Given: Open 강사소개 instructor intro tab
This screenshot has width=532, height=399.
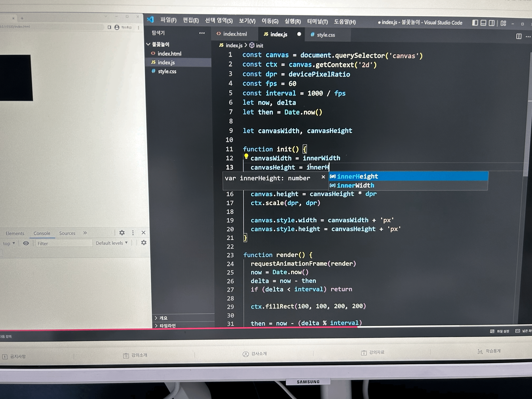Looking at the screenshot, I should click(255, 354).
